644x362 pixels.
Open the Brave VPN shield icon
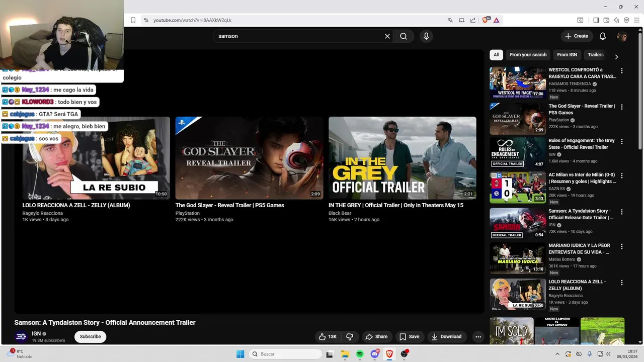626,20
